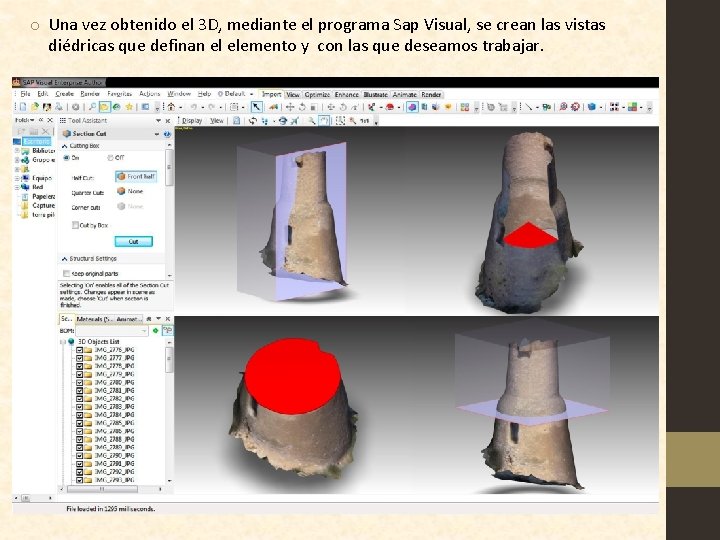Select the Papelera tree item
The height and width of the screenshot is (540, 720).
point(44,197)
